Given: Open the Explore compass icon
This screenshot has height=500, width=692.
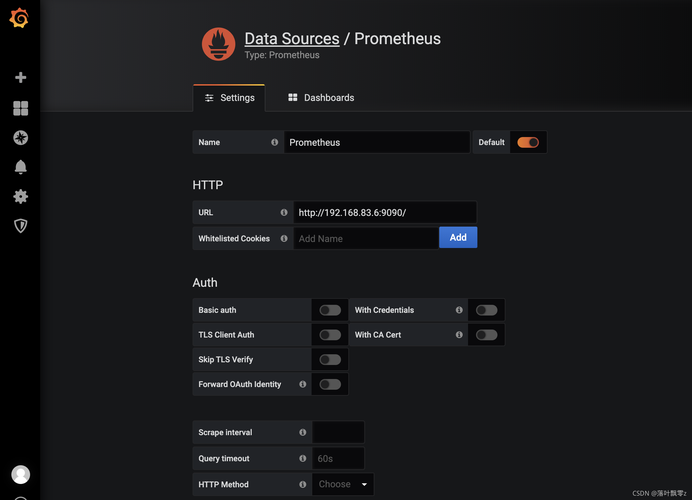Looking at the screenshot, I should pyautogui.click(x=20, y=138).
